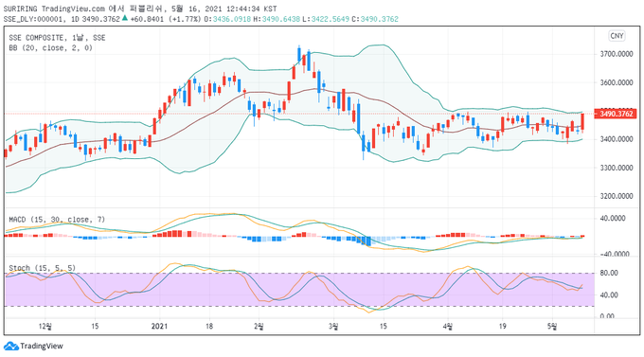
Task: Click the 12월 date axis label
Action: click(45, 326)
